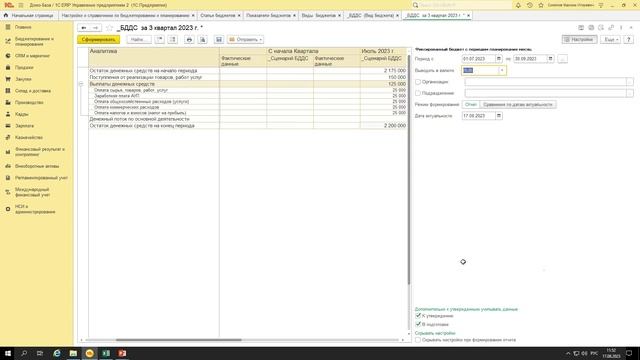Open calendar for period end date
This screenshot has width=640, height=360.
click(551, 59)
